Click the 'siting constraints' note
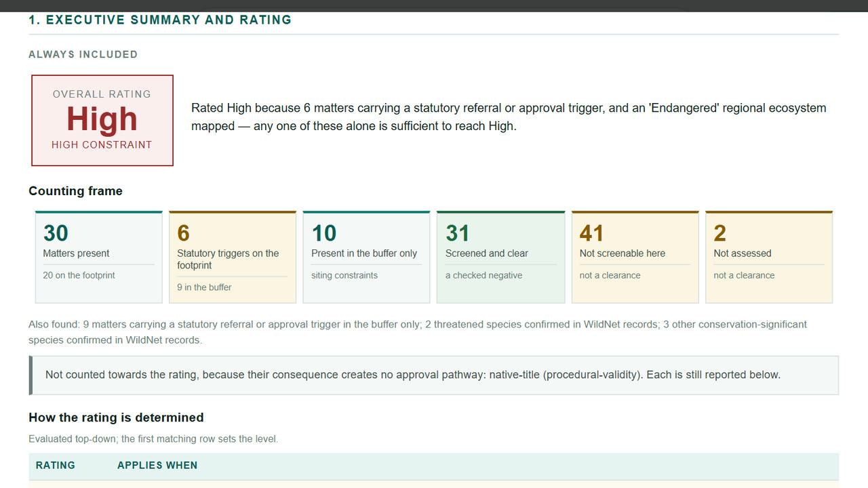This screenshot has height=488, width=868. (344, 275)
